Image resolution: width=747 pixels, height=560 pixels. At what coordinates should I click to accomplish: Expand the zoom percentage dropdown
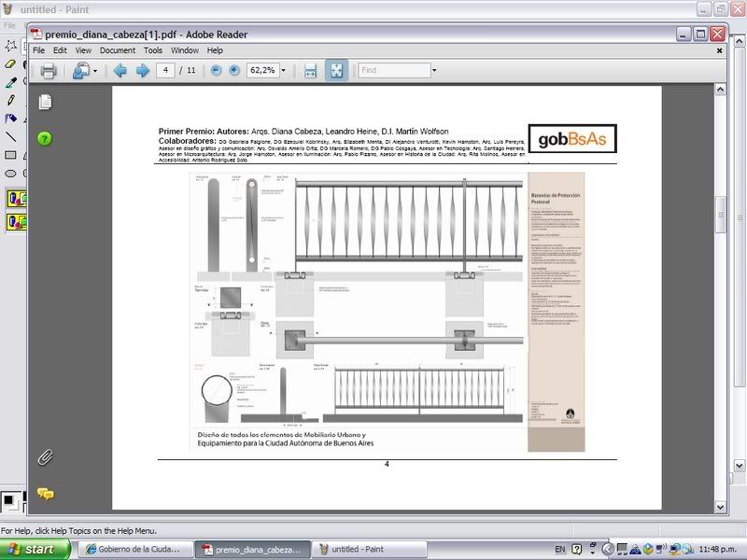coord(284,71)
